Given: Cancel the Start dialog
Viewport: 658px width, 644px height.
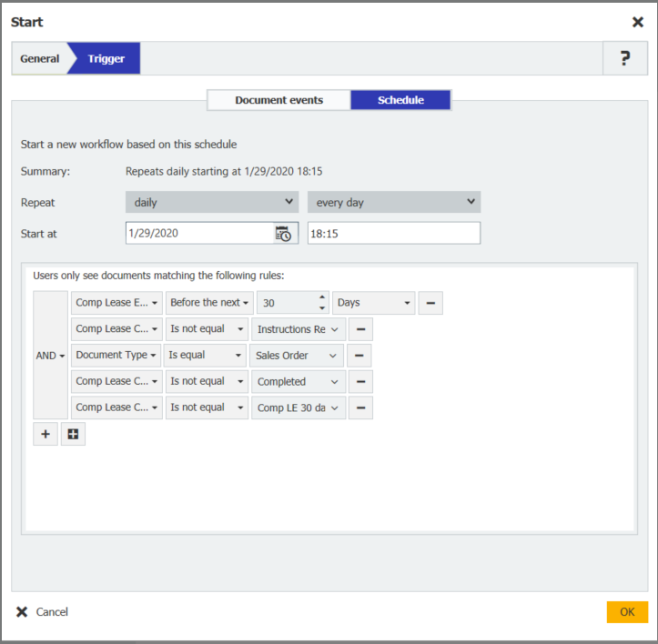Looking at the screenshot, I should pos(43,612).
